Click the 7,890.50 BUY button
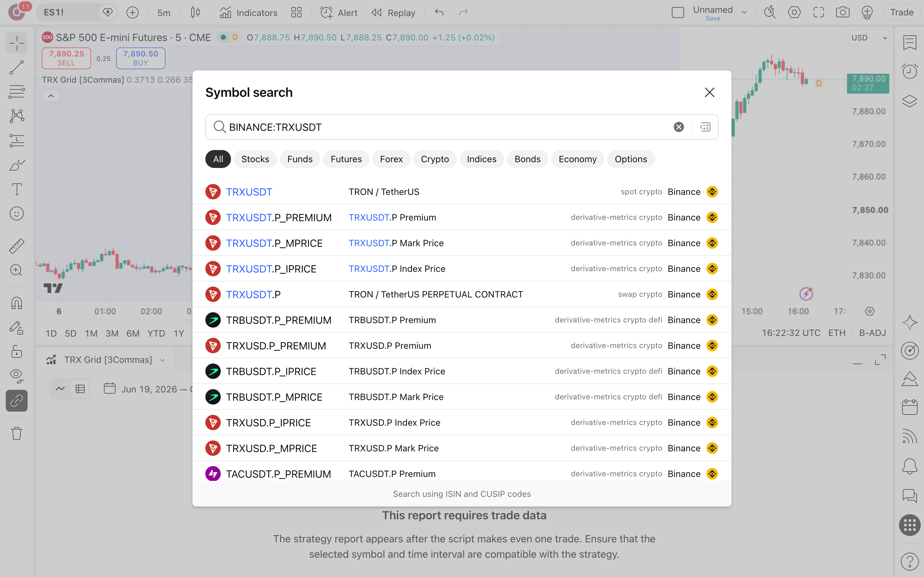This screenshot has width=924, height=577. [141, 58]
